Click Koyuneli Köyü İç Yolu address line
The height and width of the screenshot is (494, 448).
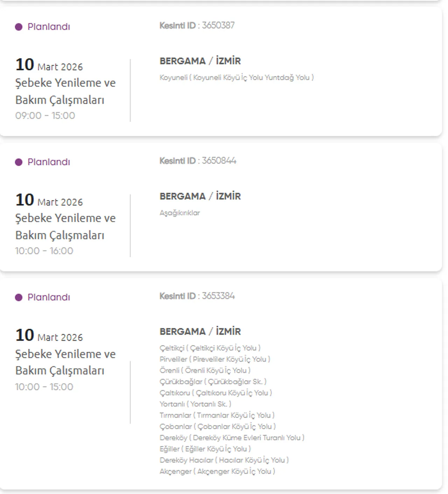click(237, 77)
